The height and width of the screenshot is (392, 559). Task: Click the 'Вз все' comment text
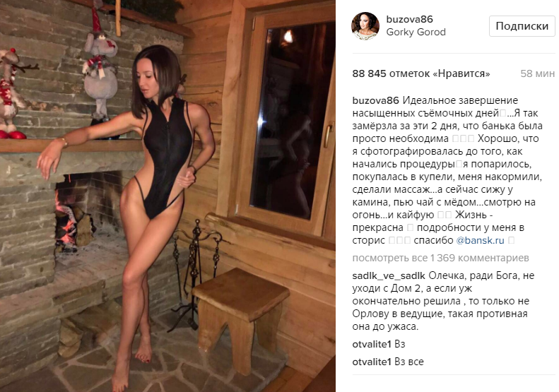pos(409,362)
